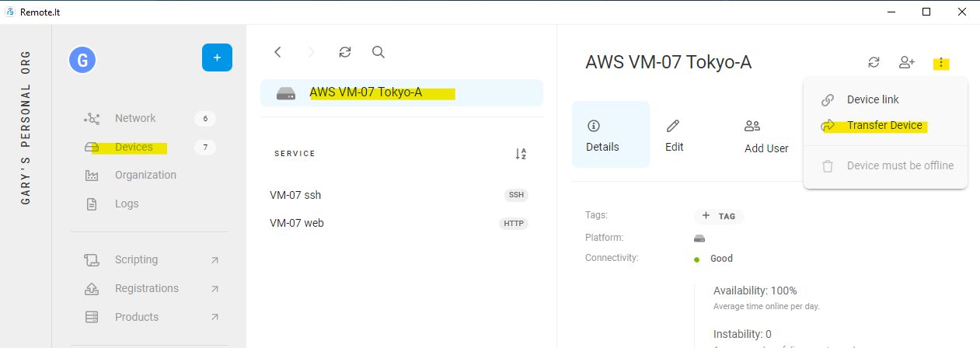The image size is (980, 348).
Task: Sort services with the A-Z sort icon
Action: coord(521,154)
